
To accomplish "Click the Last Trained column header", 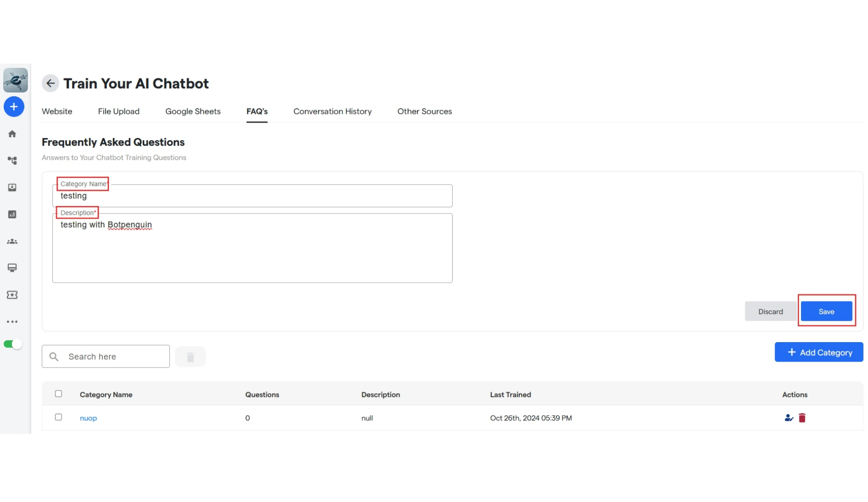I will (x=510, y=395).
